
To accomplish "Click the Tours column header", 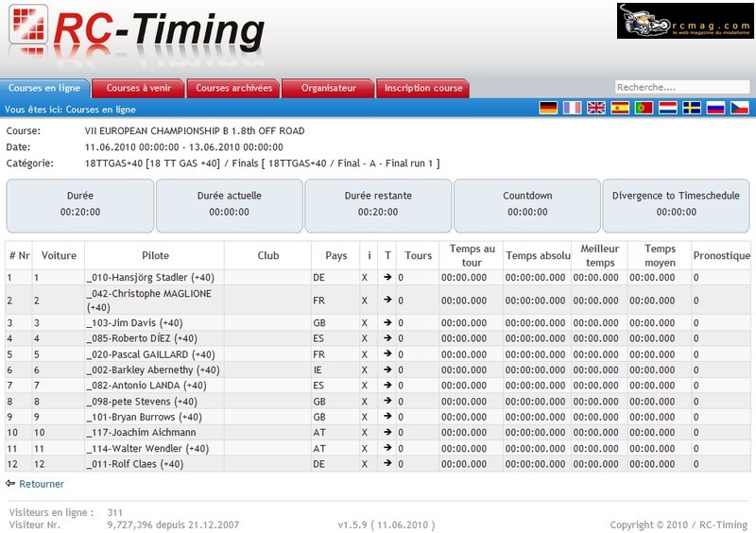I will coord(418,256).
